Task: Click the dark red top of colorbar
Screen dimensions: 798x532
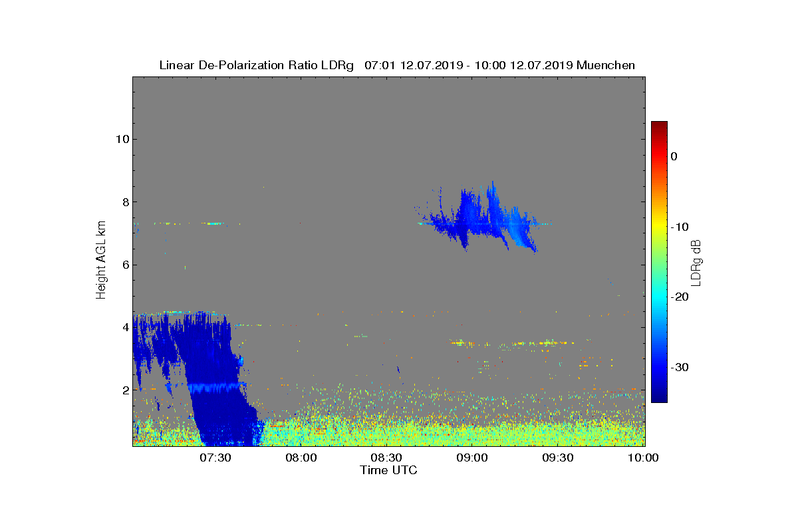Action: click(x=659, y=126)
